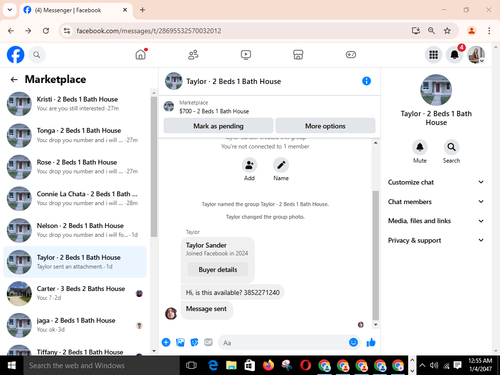This screenshot has width=500, height=375.
Task: Open the account profile picture menu
Action: click(476, 55)
